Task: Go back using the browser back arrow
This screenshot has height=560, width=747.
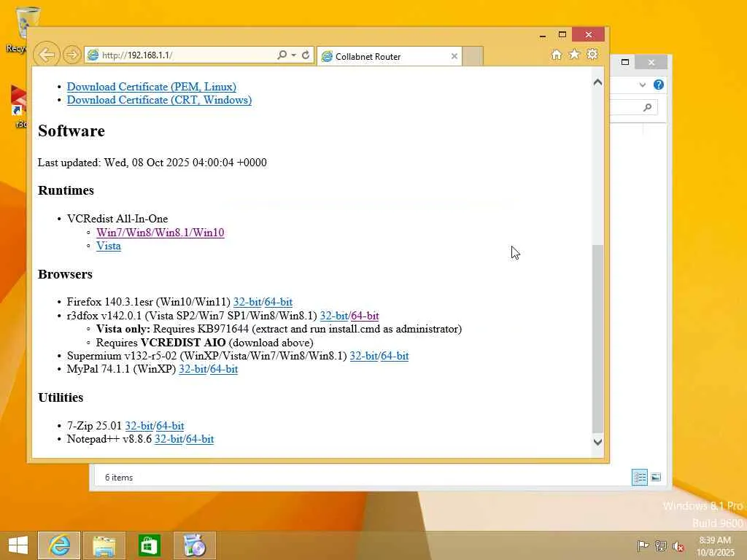Action: pyautogui.click(x=46, y=55)
